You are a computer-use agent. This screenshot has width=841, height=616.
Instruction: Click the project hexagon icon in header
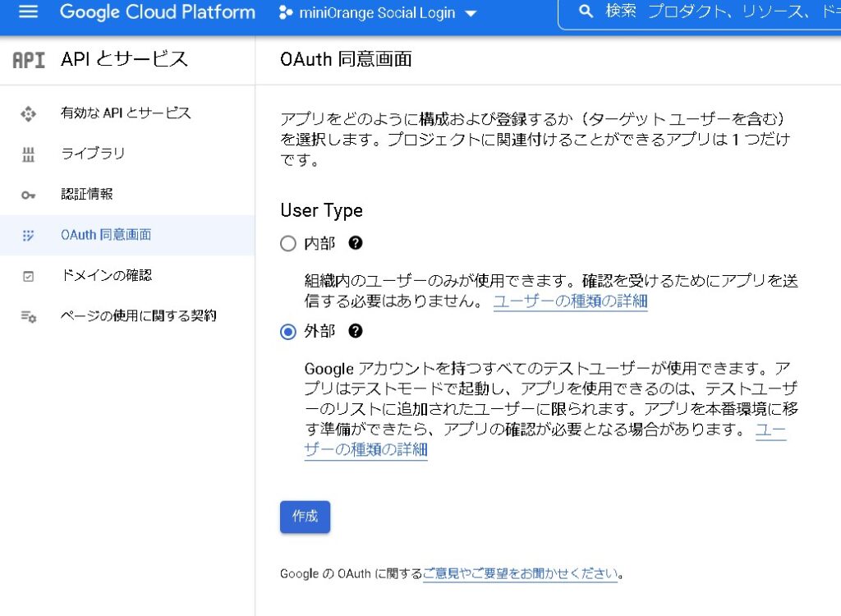285,13
